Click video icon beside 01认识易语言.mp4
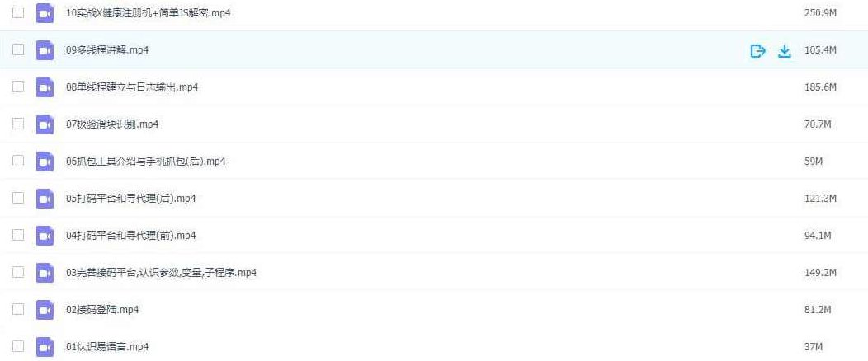The width and height of the screenshot is (868, 361). point(45,347)
